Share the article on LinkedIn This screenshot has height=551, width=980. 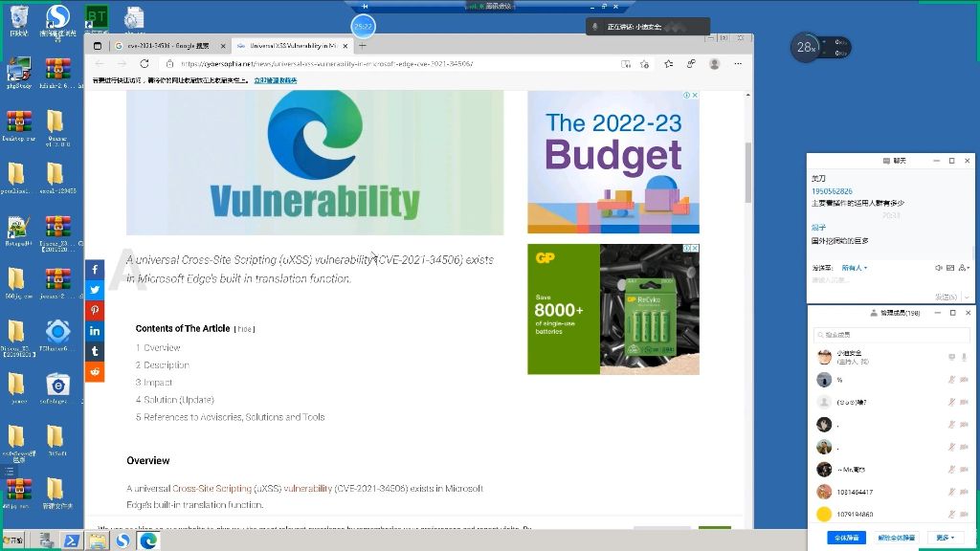coord(95,331)
